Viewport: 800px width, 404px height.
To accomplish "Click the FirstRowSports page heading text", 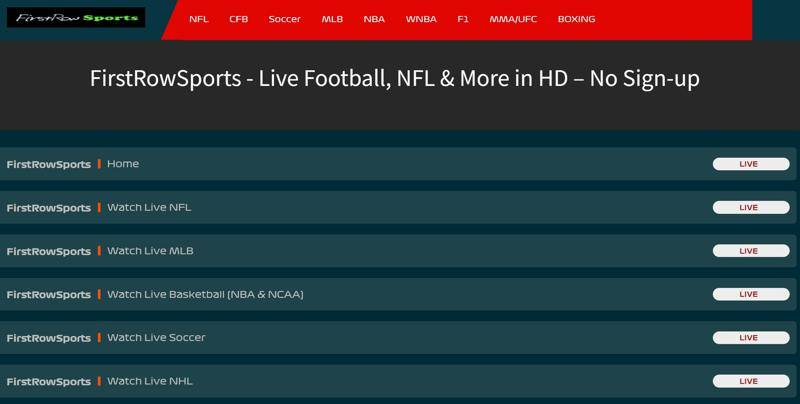I will pyautogui.click(x=394, y=79).
